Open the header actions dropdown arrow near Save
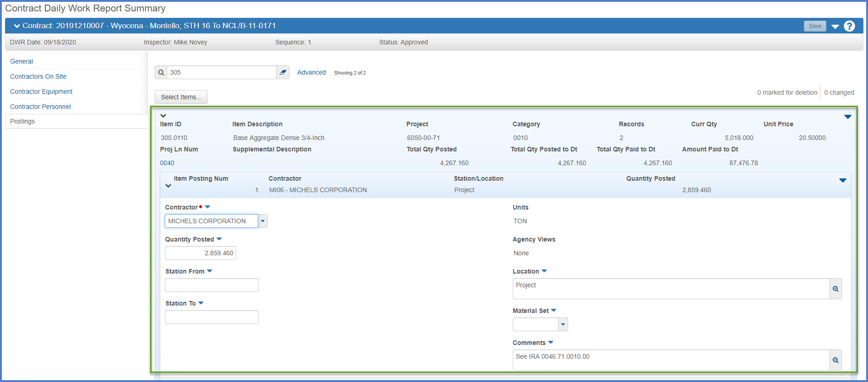 pos(835,27)
